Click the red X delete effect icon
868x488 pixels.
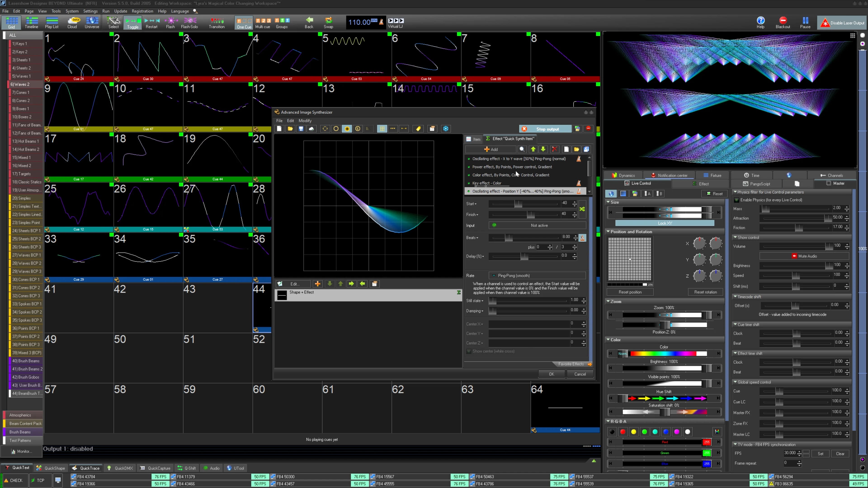pyautogui.click(x=554, y=149)
